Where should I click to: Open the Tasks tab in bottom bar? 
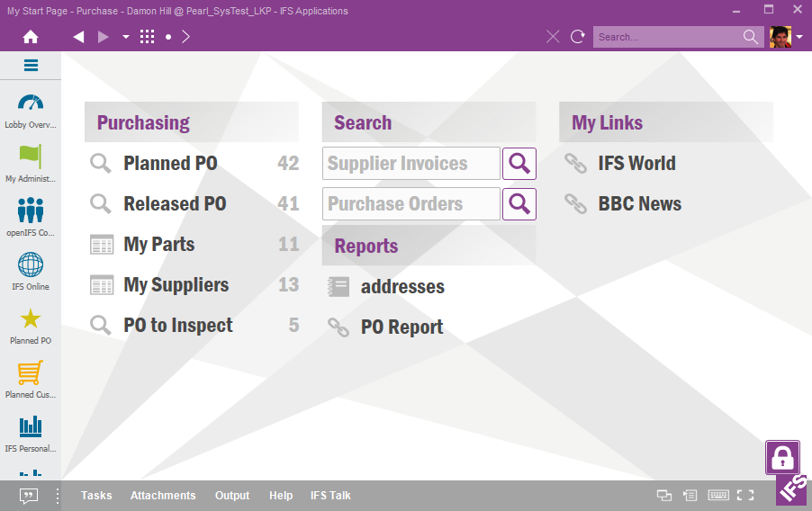96,495
